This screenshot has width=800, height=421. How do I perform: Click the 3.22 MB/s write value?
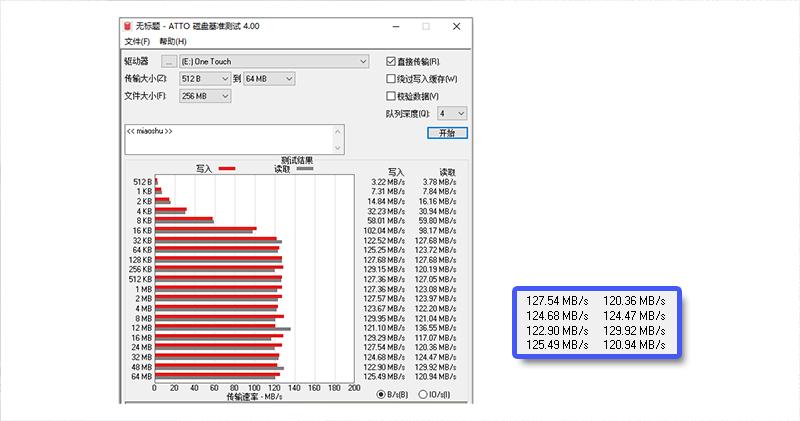coord(388,182)
